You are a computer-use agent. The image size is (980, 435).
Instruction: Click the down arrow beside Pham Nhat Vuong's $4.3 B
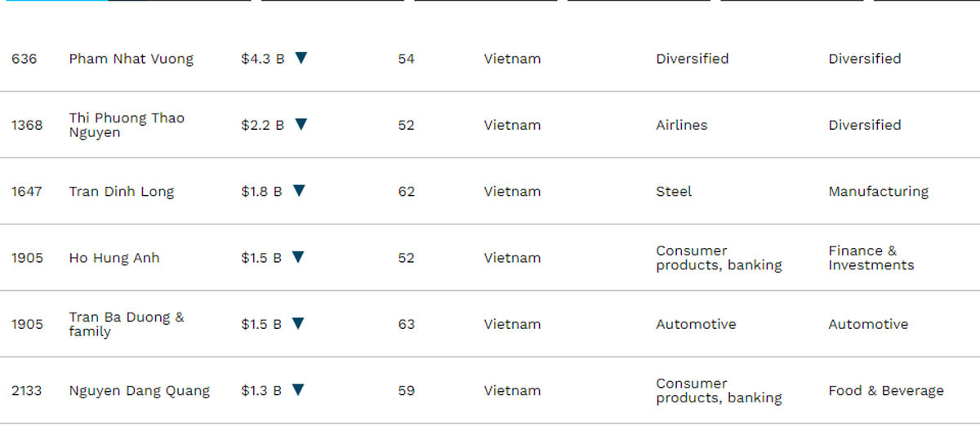coord(301,58)
